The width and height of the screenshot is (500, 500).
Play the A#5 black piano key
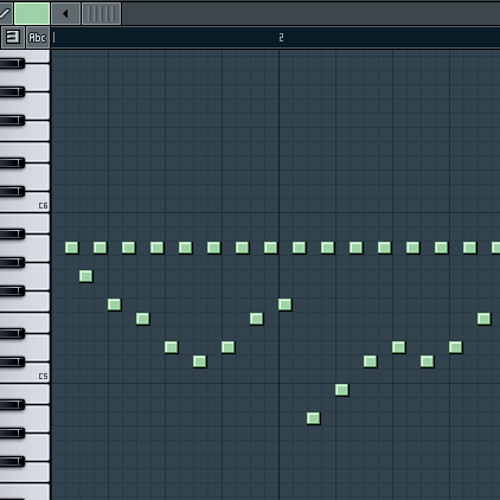(x=12, y=234)
